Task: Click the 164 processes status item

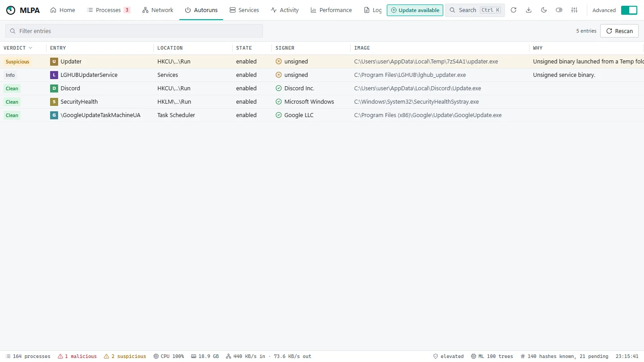Action: click(28, 356)
